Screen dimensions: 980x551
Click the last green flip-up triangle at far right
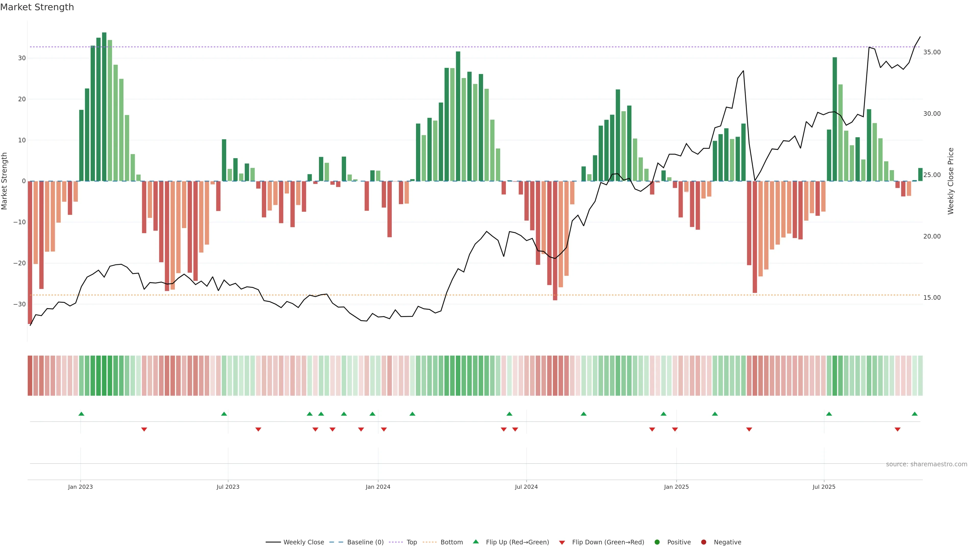(x=915, y=414)
